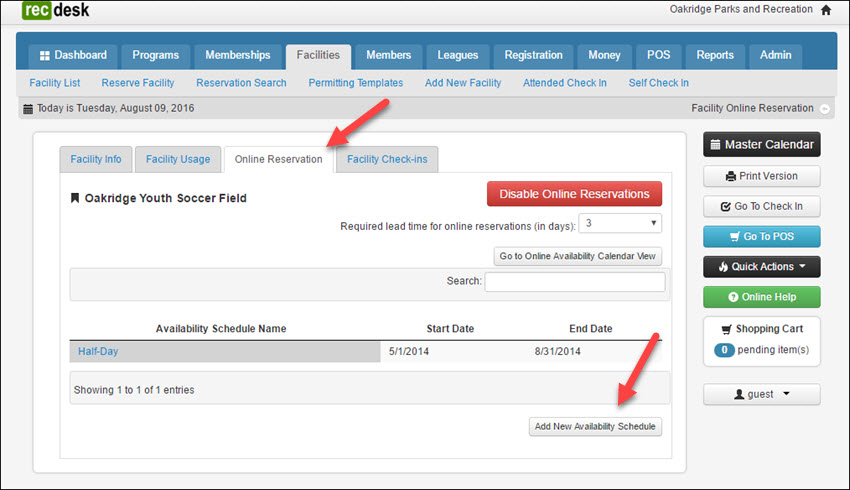Click Add New Facility link
Viewport: 850px width, 490px height.
click(x=463, y=83)
